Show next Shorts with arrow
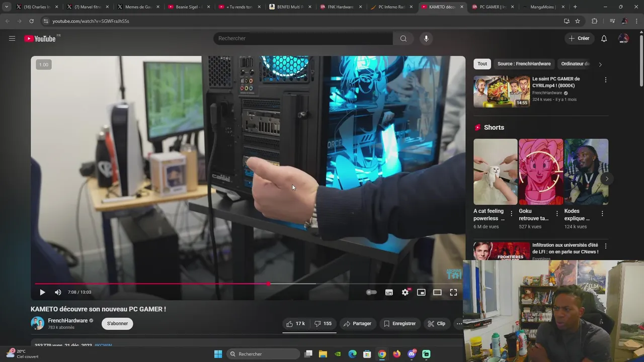The image size is (644, 362). point(607,178)
